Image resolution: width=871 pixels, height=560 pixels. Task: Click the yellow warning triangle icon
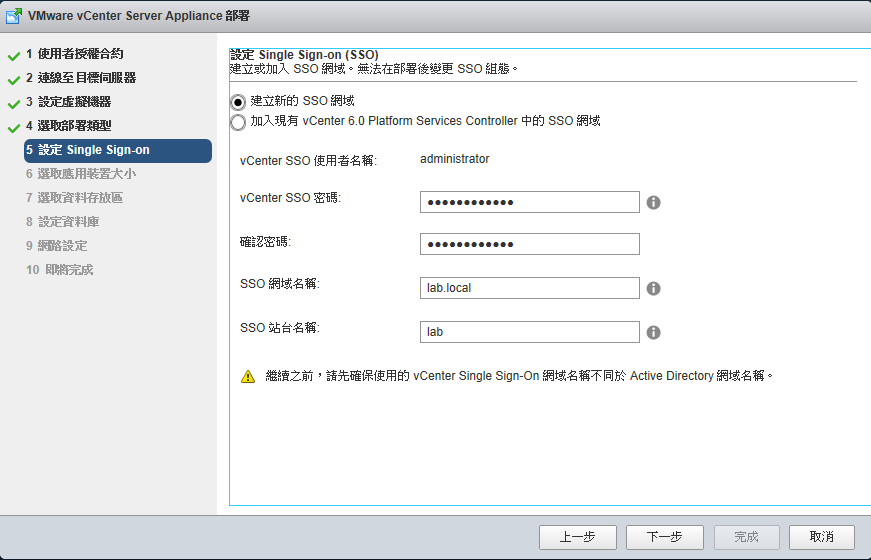click(248, 377)
